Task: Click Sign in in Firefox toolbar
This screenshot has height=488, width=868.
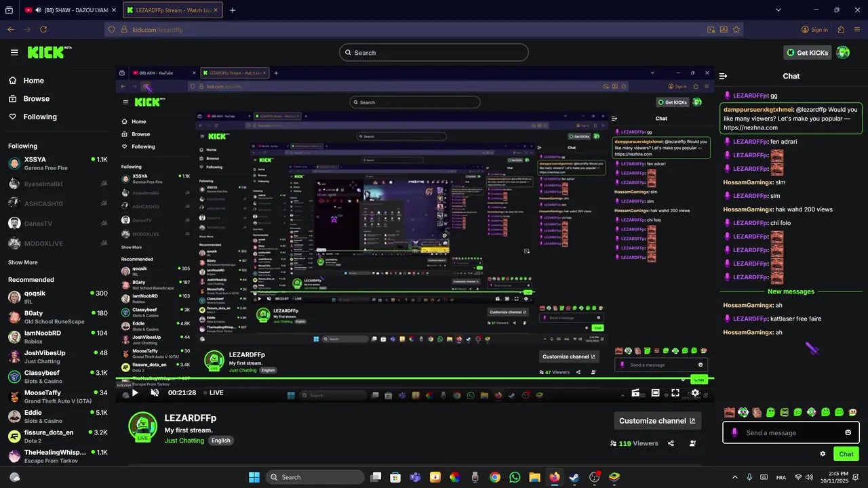Action: (814, 29)
